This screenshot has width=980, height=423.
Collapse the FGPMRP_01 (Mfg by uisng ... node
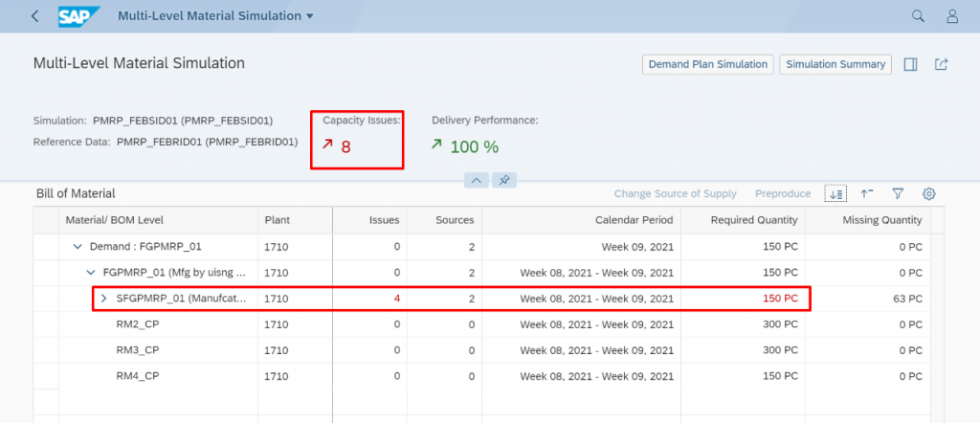click(x=90, y=273)
